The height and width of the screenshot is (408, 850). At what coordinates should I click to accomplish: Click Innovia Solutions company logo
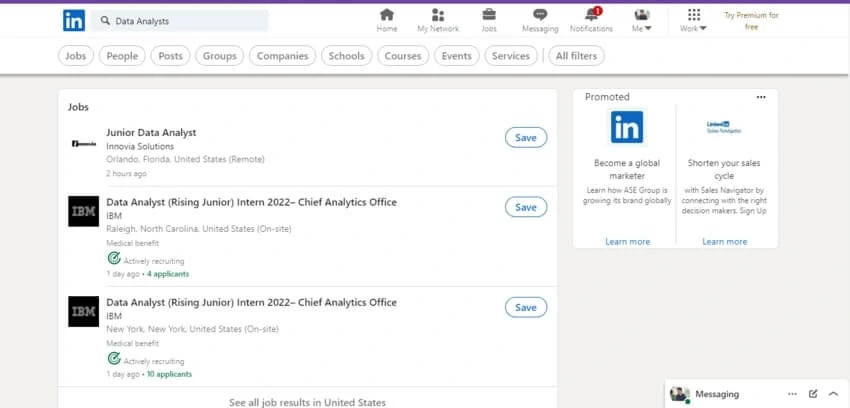[83, 144]
